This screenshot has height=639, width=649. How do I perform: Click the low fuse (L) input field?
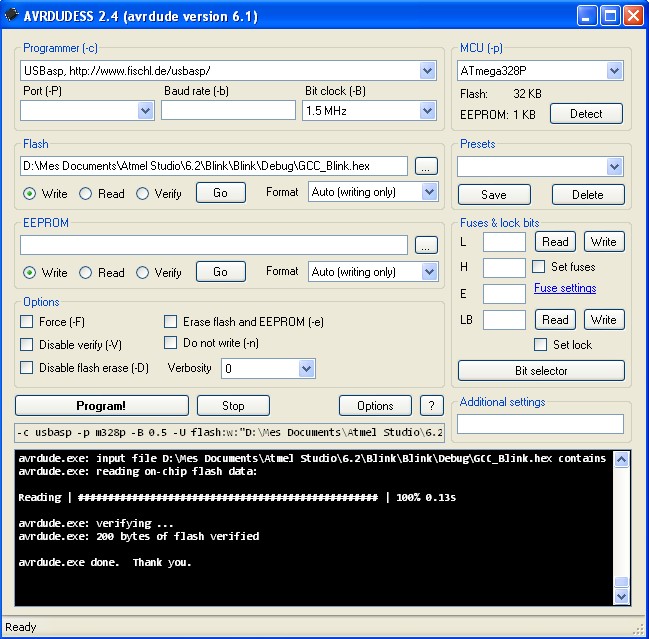point(504,241)
